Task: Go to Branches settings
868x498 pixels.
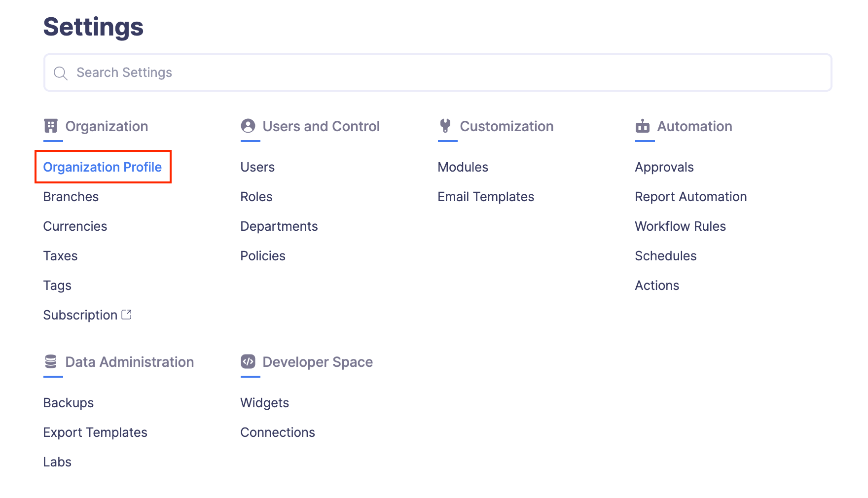Action: (x=71, y=197)
